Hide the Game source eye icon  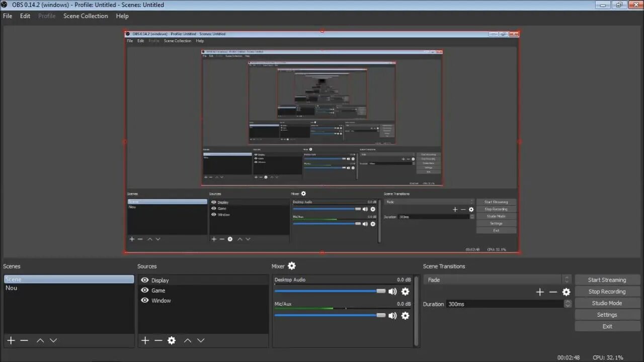pos(145,290)
